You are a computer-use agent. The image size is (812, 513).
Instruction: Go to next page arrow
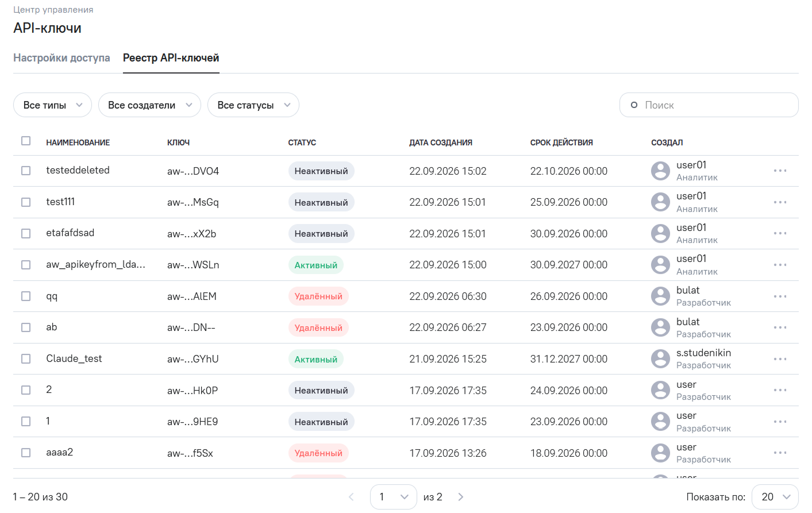pos(460,497)
